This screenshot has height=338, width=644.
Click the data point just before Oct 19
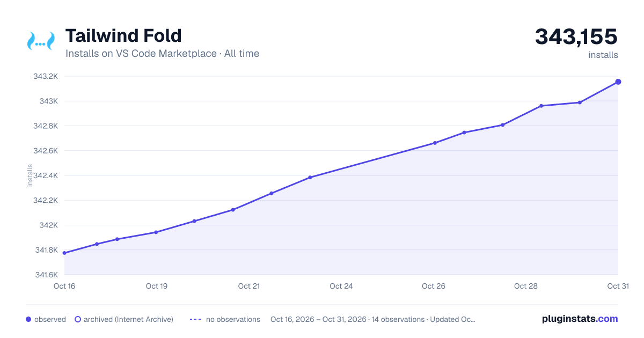click(156, 232)
